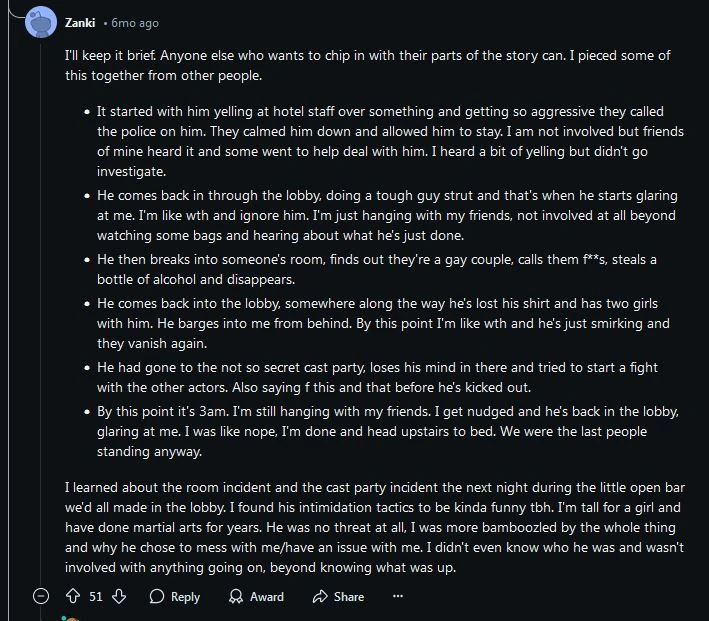Screen dimensions: 709x621
Task: Downvote Zanki's comment
Action: coord(119,596)
